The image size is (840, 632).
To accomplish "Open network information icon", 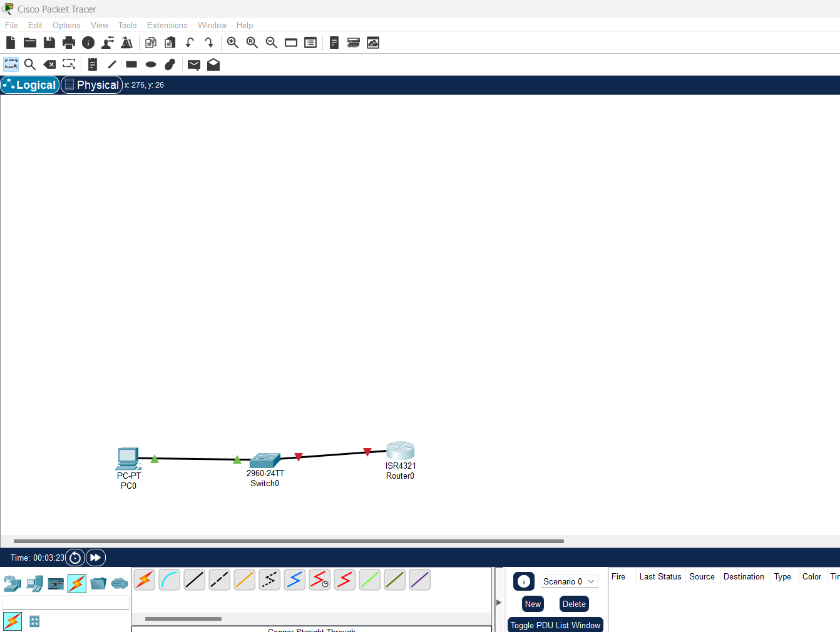I will pyautogui.click(x=88, y=43).
